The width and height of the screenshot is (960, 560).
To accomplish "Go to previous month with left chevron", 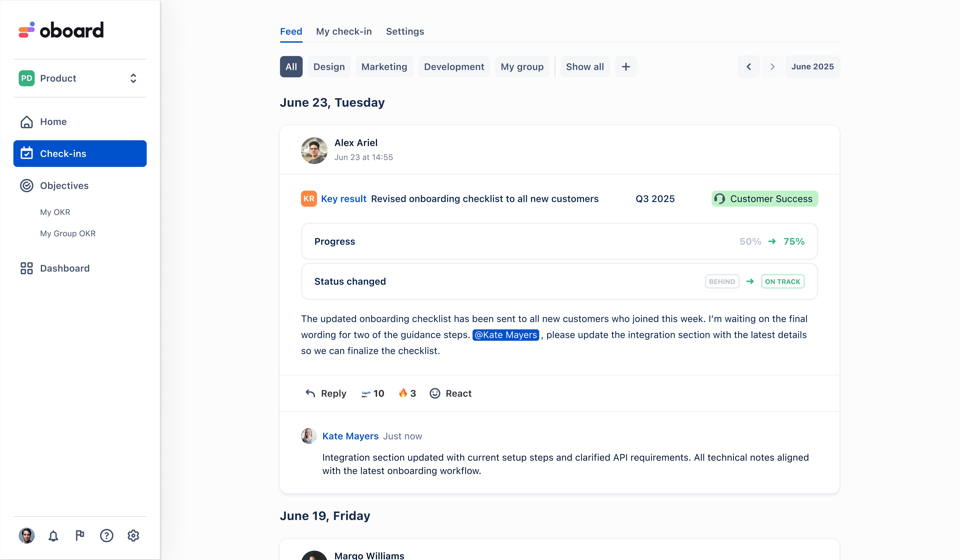I will coord(748,67).
